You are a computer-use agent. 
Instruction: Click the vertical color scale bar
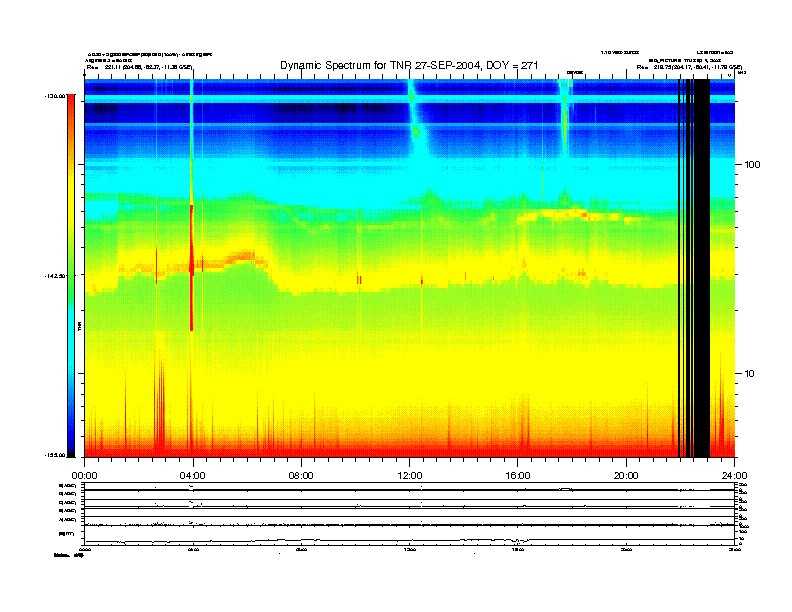(71, 275)
